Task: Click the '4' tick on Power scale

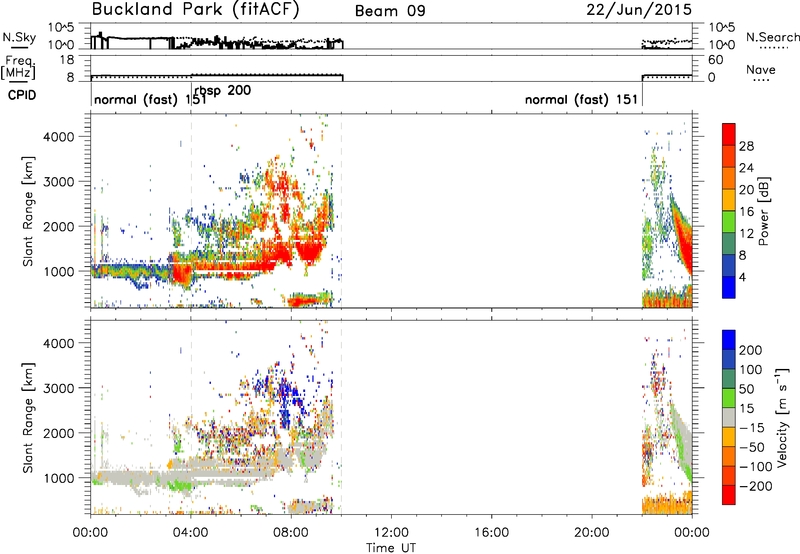Action: tap(742, 277)
